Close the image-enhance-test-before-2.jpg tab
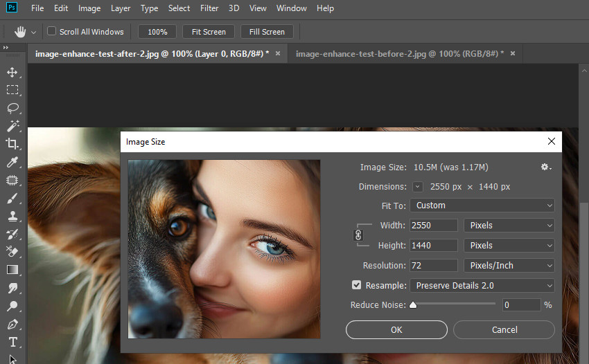 512,54
